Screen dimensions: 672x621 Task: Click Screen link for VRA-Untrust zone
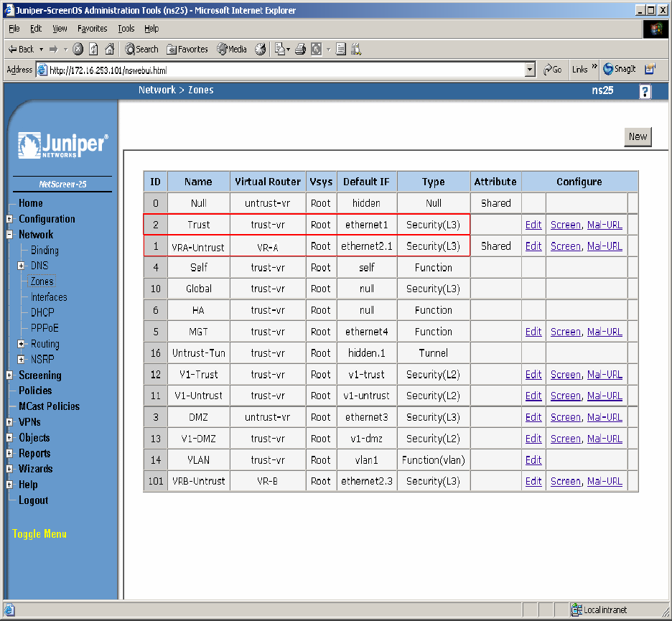(566, 246)
